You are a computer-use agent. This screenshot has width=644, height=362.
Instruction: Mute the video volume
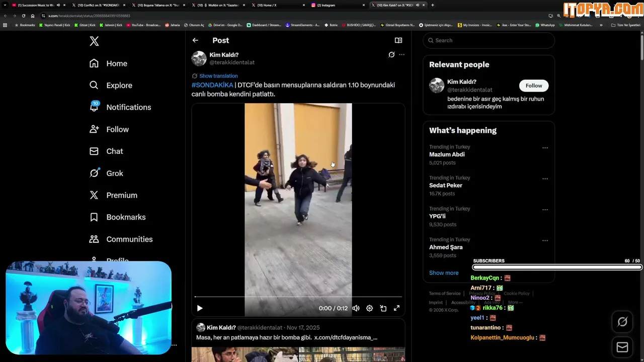[x=356, y=308]
